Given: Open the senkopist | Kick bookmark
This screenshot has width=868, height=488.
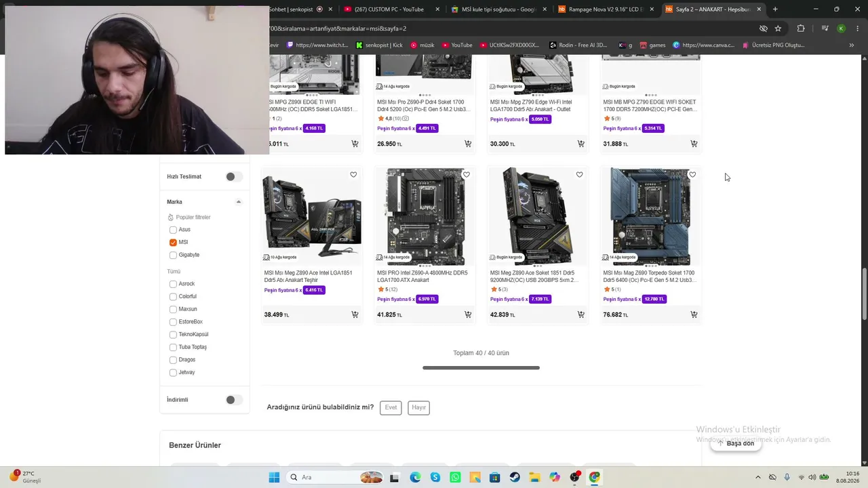Looking at the screenshot, I should (379, 45).
